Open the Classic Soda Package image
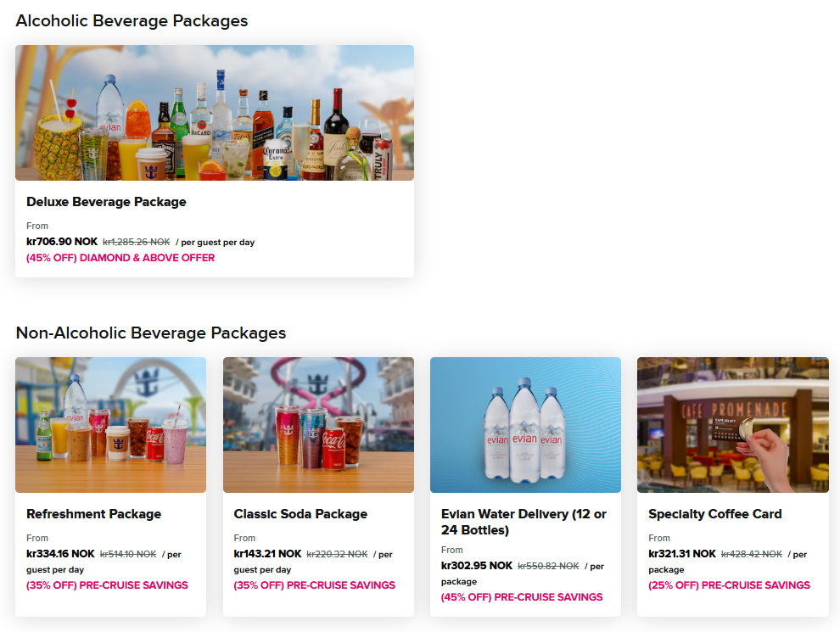 [318, 425]
